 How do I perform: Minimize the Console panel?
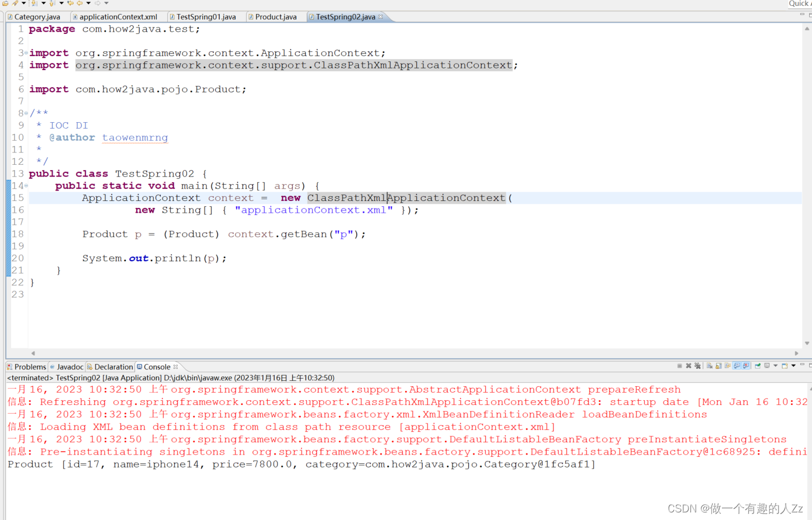[x=802, y=365]
